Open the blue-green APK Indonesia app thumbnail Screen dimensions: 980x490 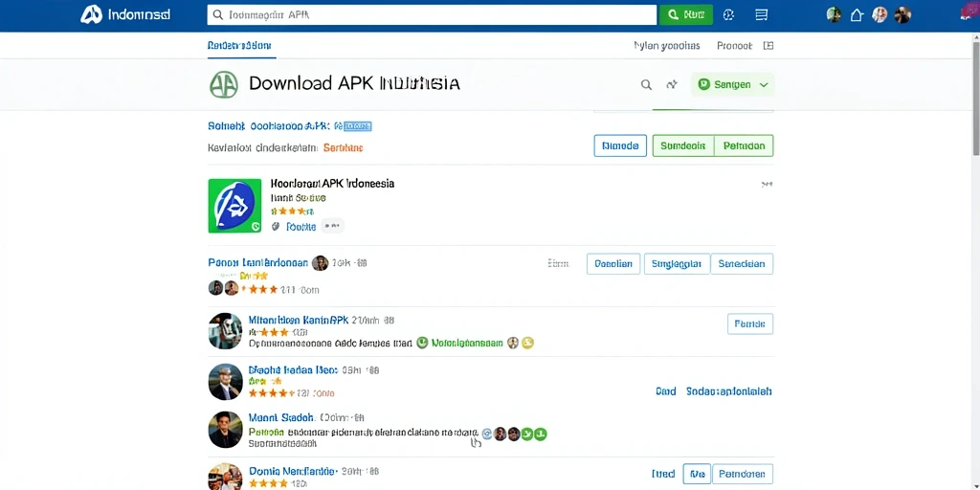(x=234, y=206)
